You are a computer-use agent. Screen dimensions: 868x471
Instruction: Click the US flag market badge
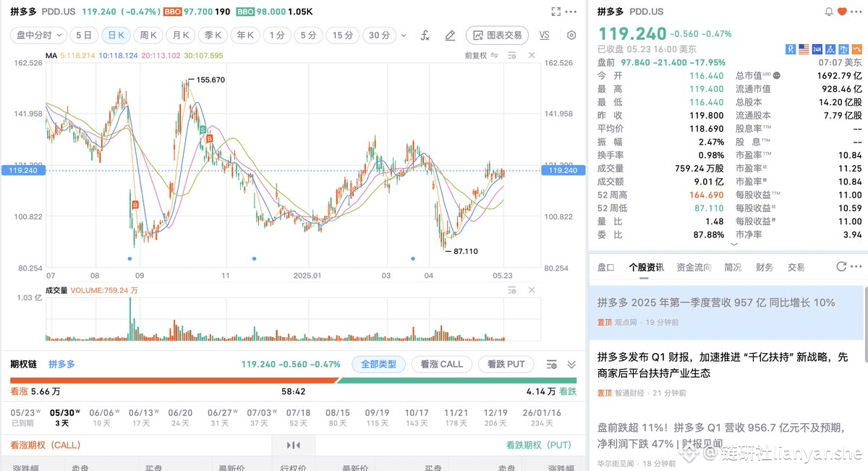804,49
